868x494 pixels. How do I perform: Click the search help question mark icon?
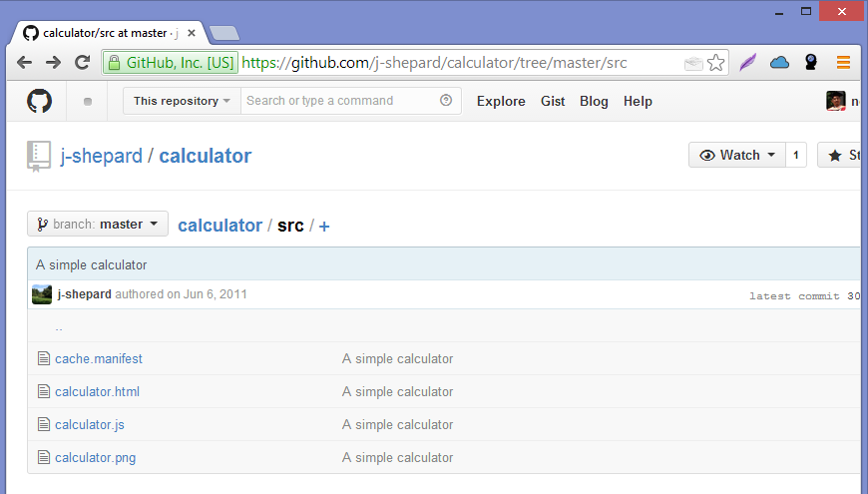[x=446, y=100]
